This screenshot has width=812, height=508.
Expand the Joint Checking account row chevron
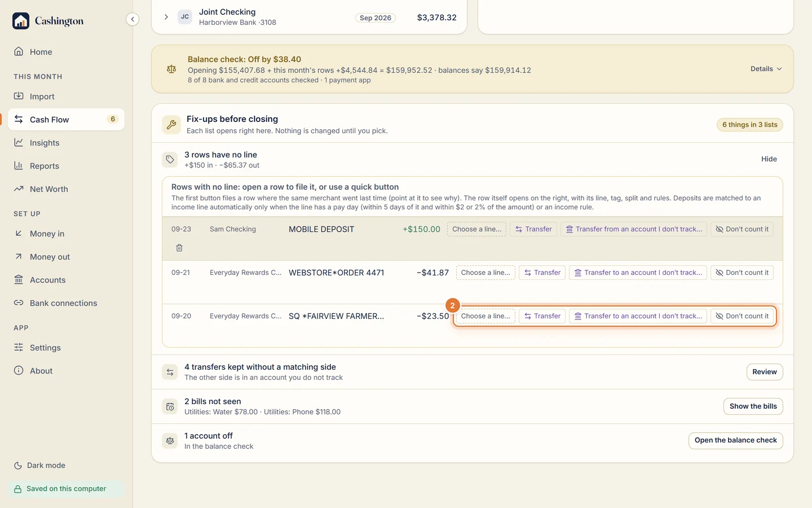(x=166, y=17)
